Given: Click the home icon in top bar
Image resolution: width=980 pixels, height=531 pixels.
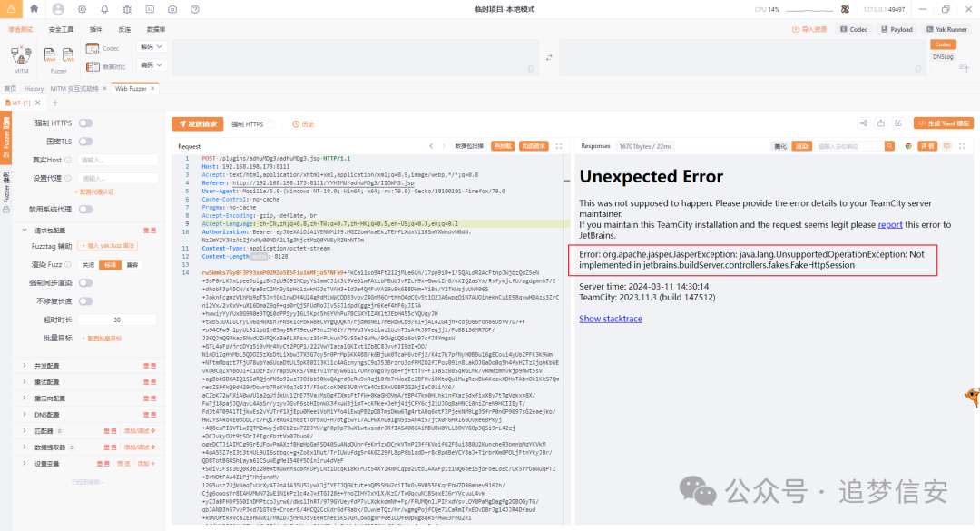Looking at the screenshot, I should tap(34, 9).
